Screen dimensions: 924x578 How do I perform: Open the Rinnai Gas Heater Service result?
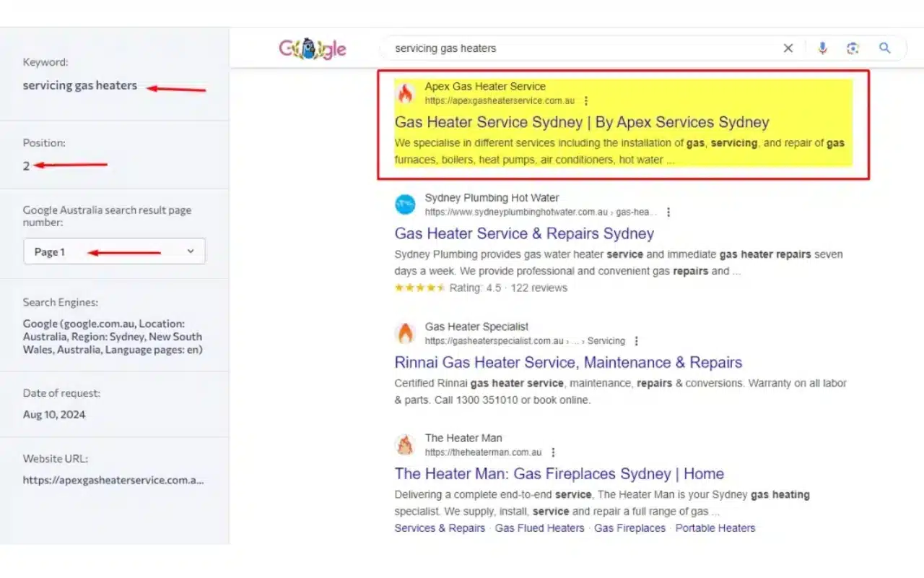568,362
